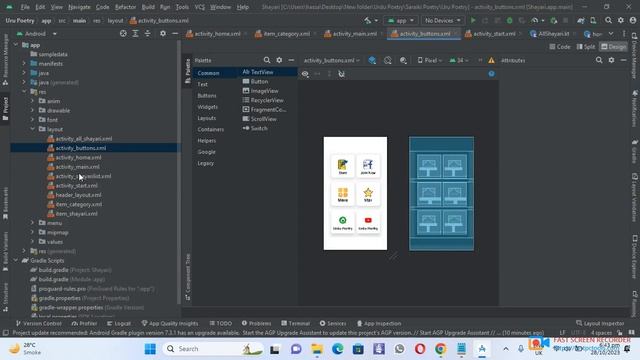Click the orientation rotate icon in design toolbar
Image resolution: width=640 pixels, height=360 pixels.
pos(387,60)
